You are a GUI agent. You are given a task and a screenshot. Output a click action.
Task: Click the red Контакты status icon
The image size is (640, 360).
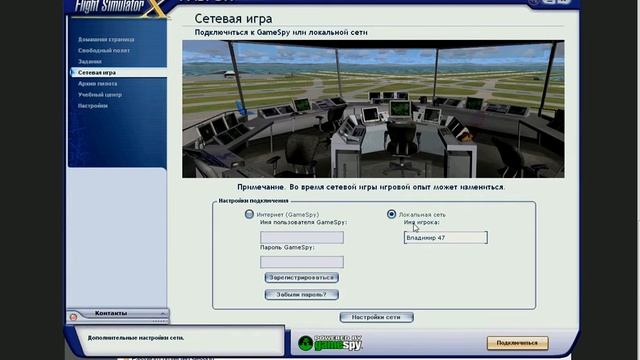point(73,317)
